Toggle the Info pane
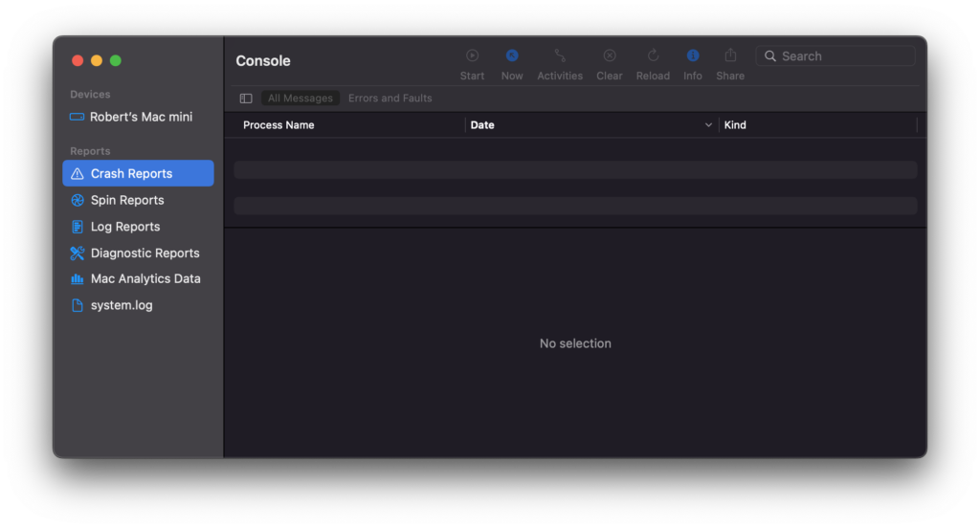Viewport: 980px width, 528px height. tap(693, 56)
